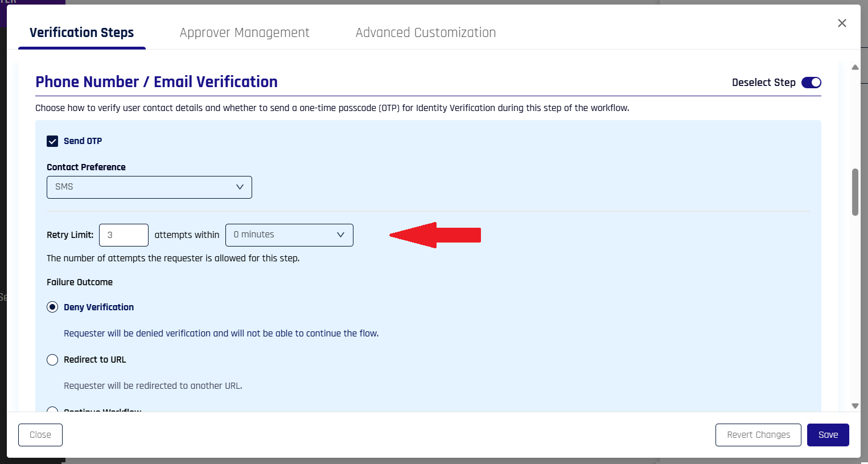Click the chevron in the SMS dropdown
Image resolution: width=868 pixels, height=464 pixels.
click(240, 187)
